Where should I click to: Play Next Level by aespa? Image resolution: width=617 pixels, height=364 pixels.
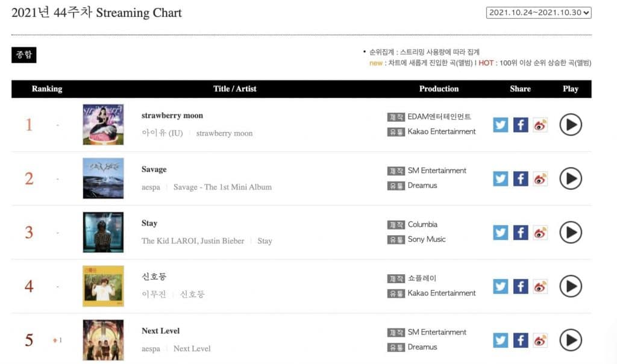click(x=570, y=340)
